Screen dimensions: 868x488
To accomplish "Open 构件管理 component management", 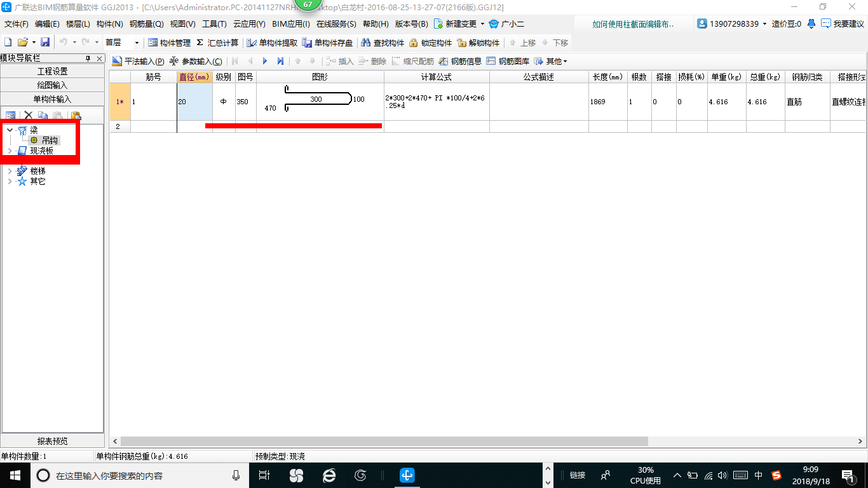I will coord(169,43).
